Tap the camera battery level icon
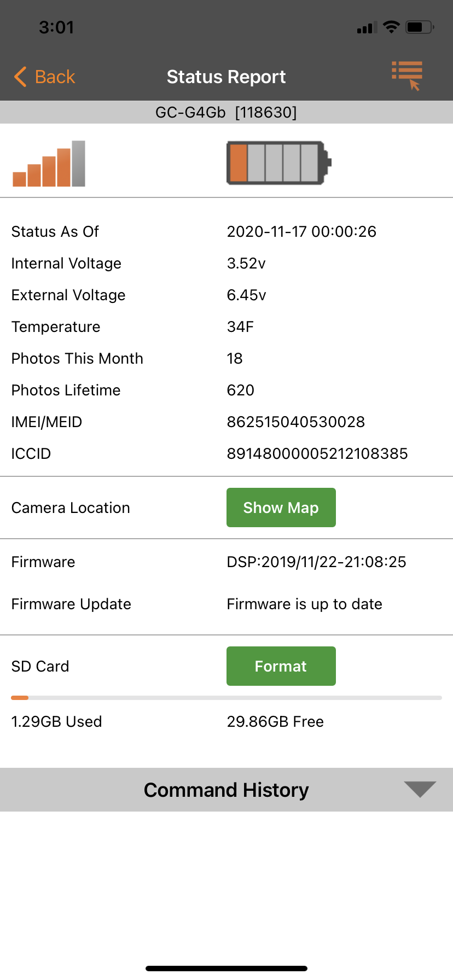Image resolution: width=453 pixels, height=980 pixels. (279, 162)
